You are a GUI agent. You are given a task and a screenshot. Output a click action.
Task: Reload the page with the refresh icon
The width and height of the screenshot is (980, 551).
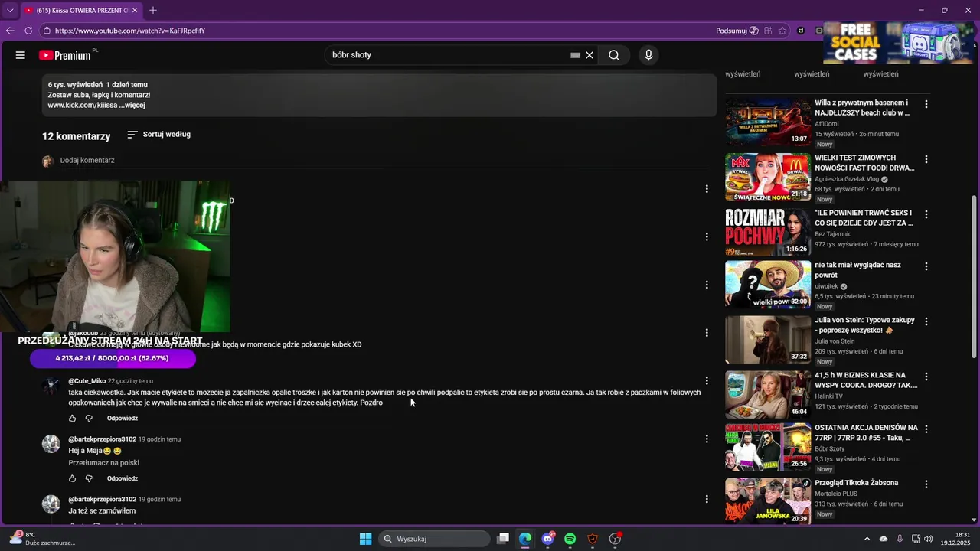pos(28,31)
